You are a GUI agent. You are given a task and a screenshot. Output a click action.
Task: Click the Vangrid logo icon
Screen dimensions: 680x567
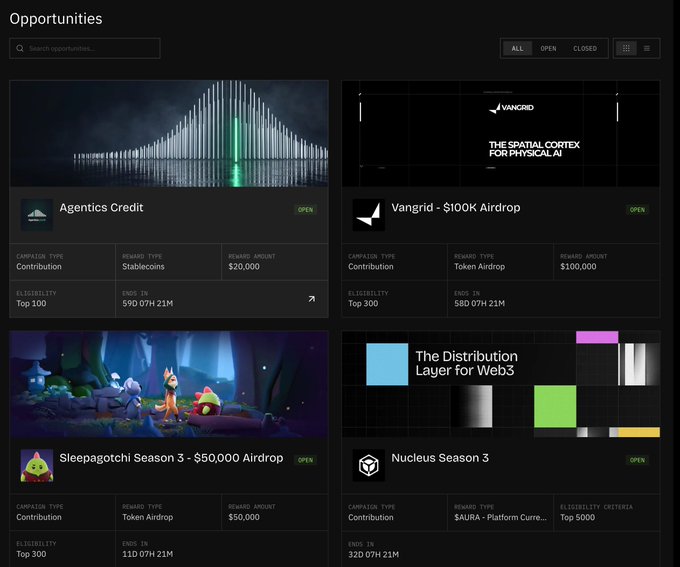point(369,215)
